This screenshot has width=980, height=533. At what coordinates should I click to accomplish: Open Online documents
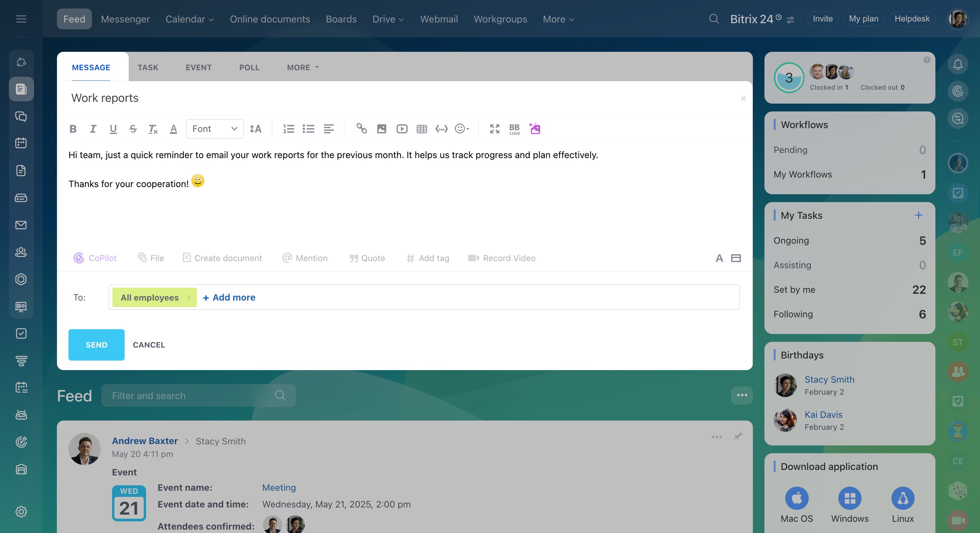point(270,19)
